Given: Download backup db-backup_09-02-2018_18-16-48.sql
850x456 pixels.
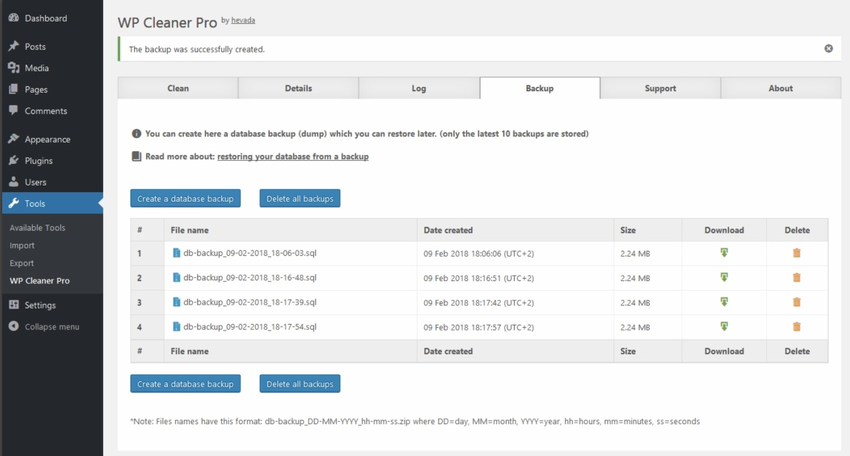Looking at the screenshot, I should [x=724, y=277].
